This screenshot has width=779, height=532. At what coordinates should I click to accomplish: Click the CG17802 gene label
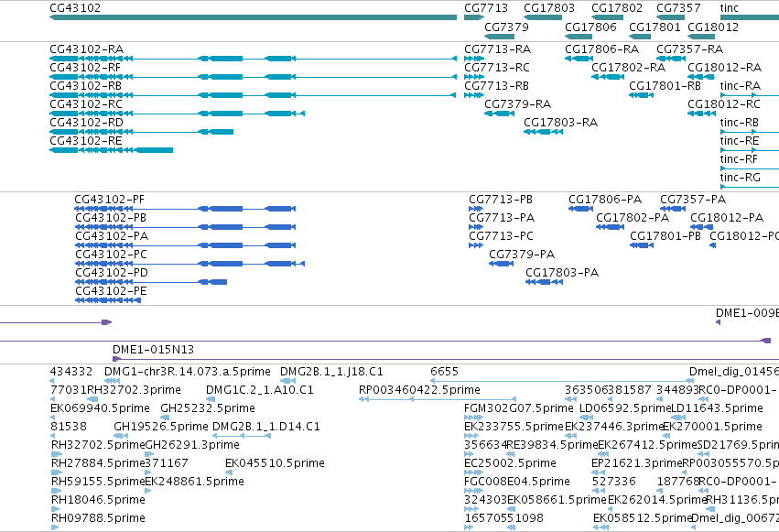tap(617, 8)
